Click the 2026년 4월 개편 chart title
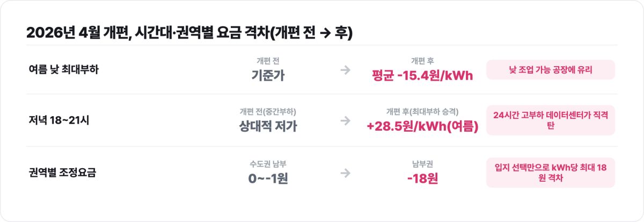The height and width of the screenshot is (222, 644). (x=189, y=33)
